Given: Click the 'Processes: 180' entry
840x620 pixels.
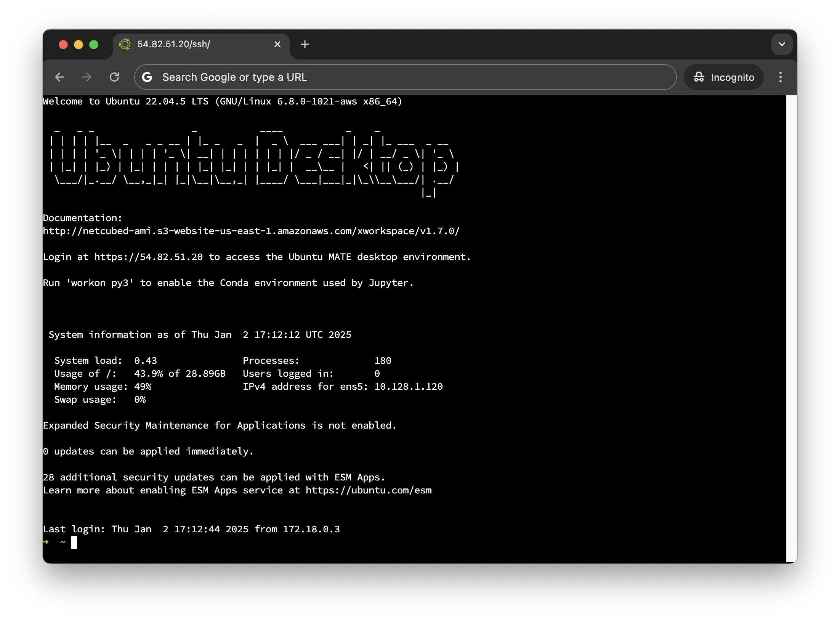Looking at the screenshot, I should [x=317, y=361].
